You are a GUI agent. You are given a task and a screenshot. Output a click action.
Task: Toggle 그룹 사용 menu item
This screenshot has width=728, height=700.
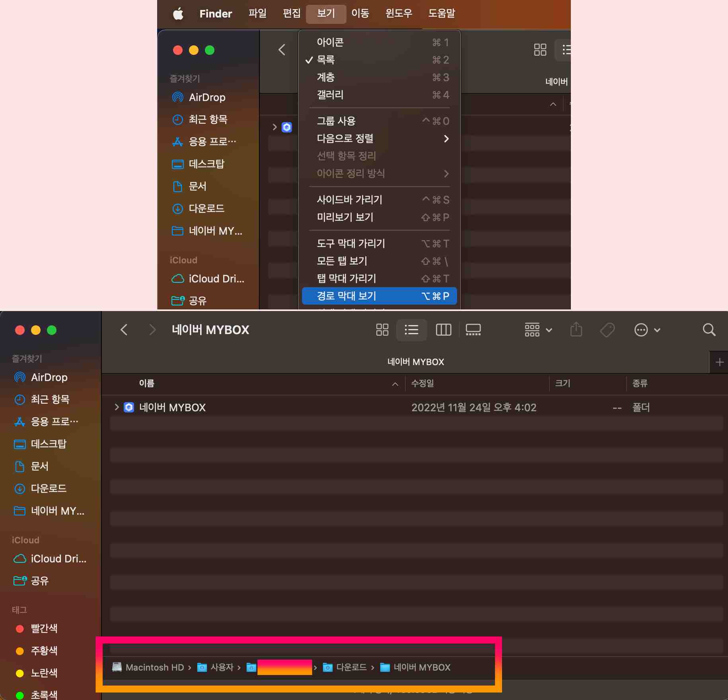pos(379,121)
